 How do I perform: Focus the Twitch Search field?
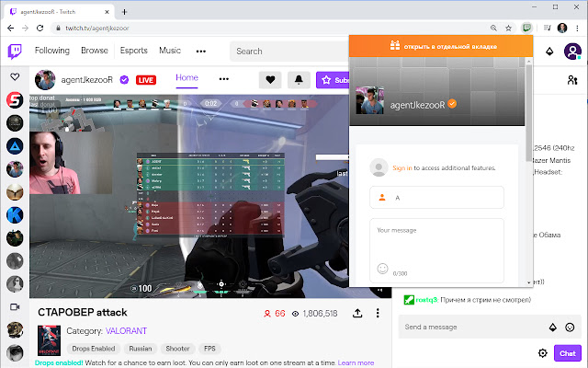pos(289,52)
